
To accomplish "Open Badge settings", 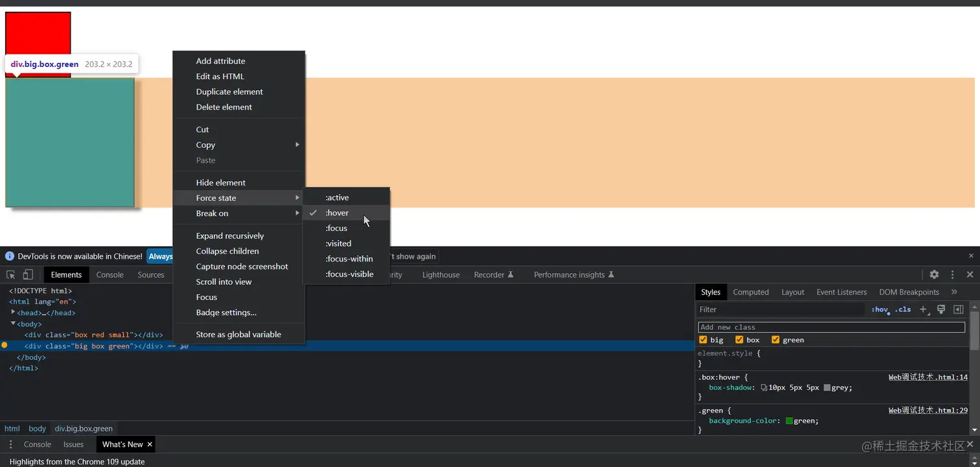I will pyautogui.click(x=239, y=313).
